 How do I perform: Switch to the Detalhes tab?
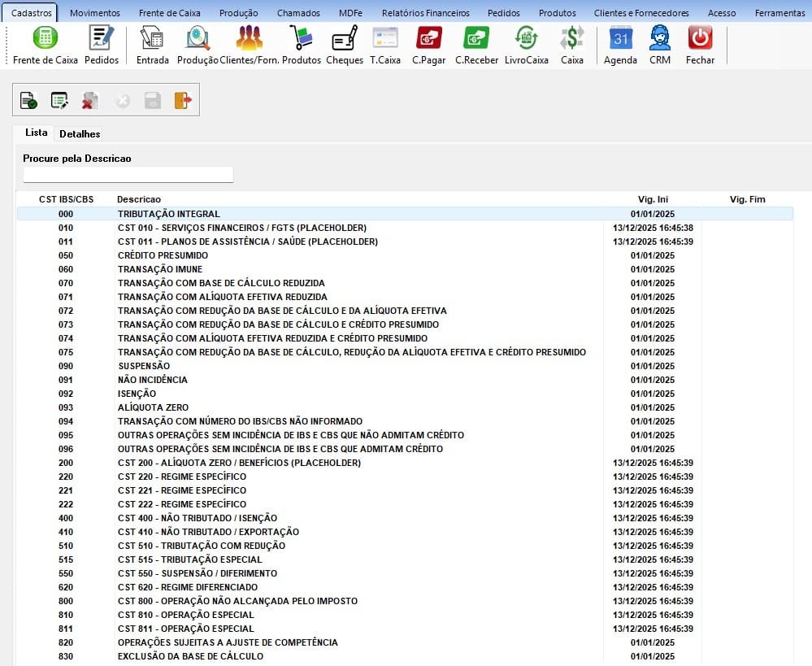[80, 133]
